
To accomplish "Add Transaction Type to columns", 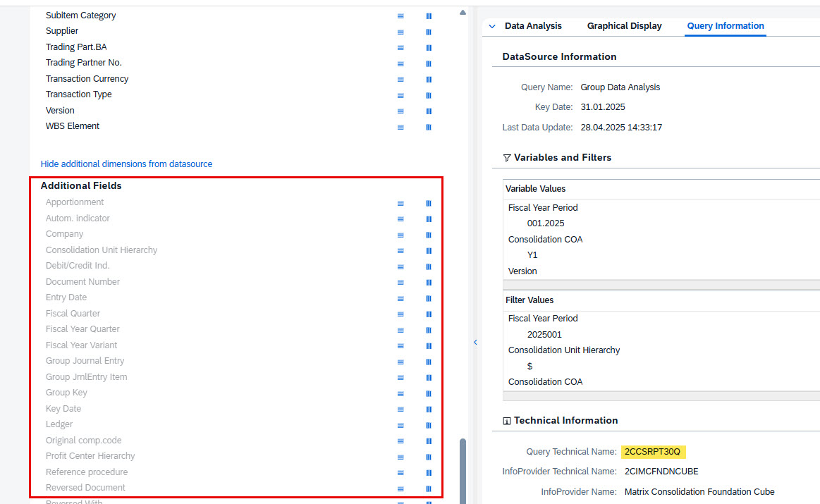I will point(429,95).
